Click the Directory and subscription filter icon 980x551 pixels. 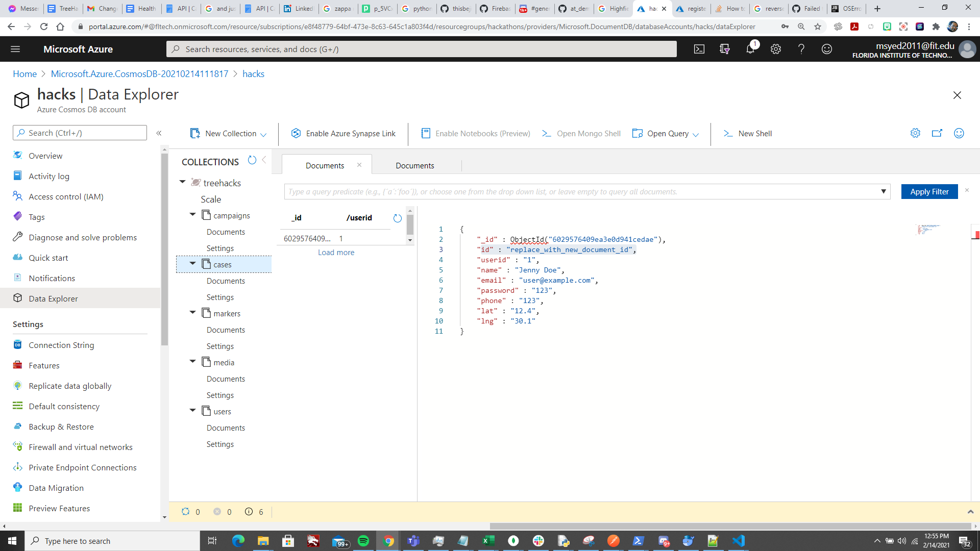point(724,49)
